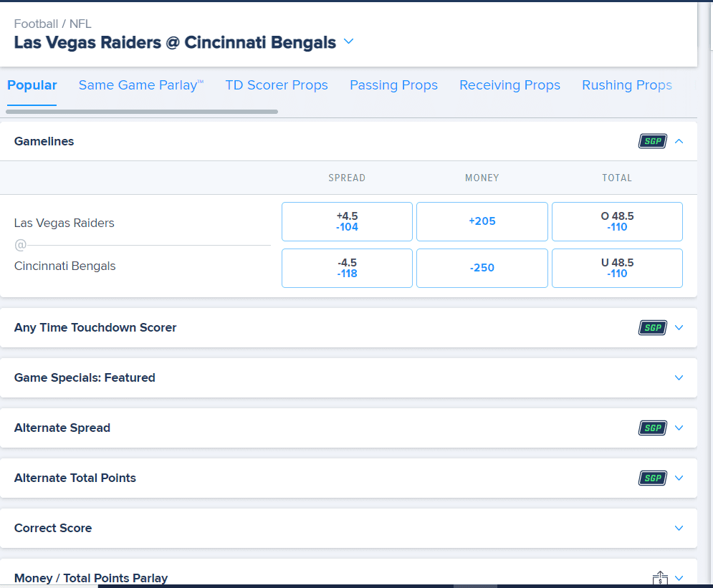Collapse the Gamelines section
713x588 pixels.
(x=679, y=141)
